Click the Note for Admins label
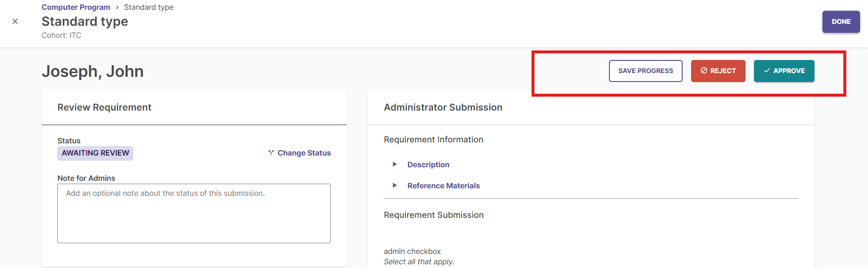868x268 pixels. [x=86, y=178]
